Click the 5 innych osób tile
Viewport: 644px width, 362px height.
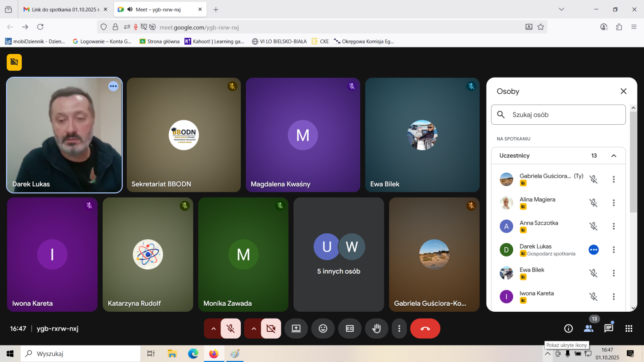point(339,254)
